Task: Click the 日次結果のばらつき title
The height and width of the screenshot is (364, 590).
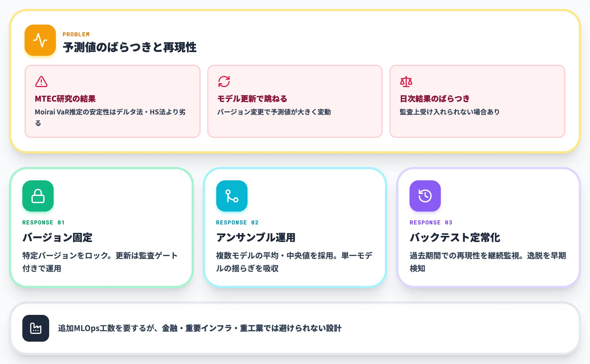Action: (x=435, y=99)
